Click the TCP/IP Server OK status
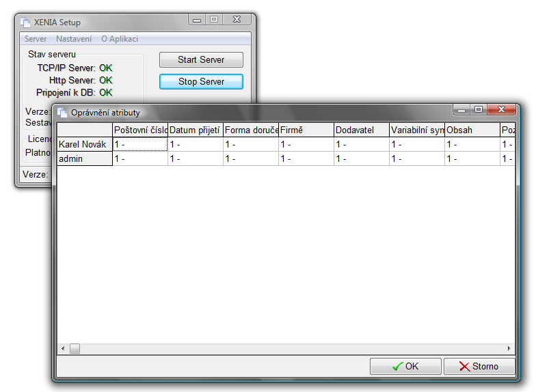 [106, 68]
